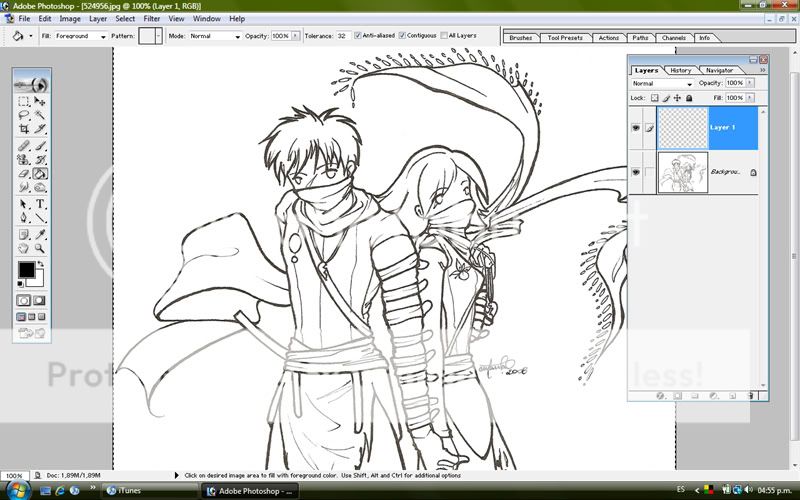Open the Fill source dropdown showing Foreground

80,36
